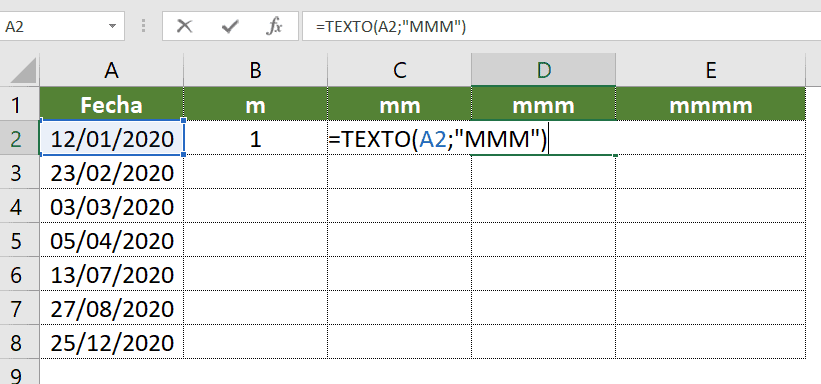
Task: Select row 5 header
Action: pyautogui.click(x=19, y=240)
